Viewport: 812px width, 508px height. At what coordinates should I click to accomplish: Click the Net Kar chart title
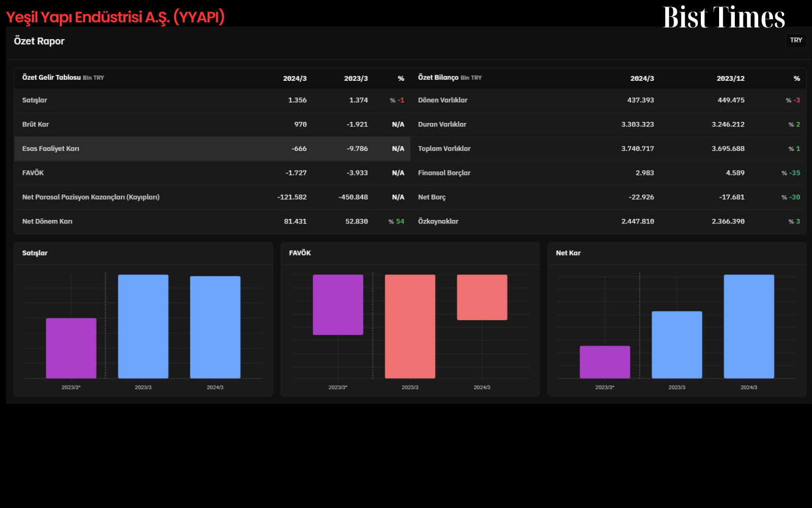pyautogui.click(x=568, y=253)
